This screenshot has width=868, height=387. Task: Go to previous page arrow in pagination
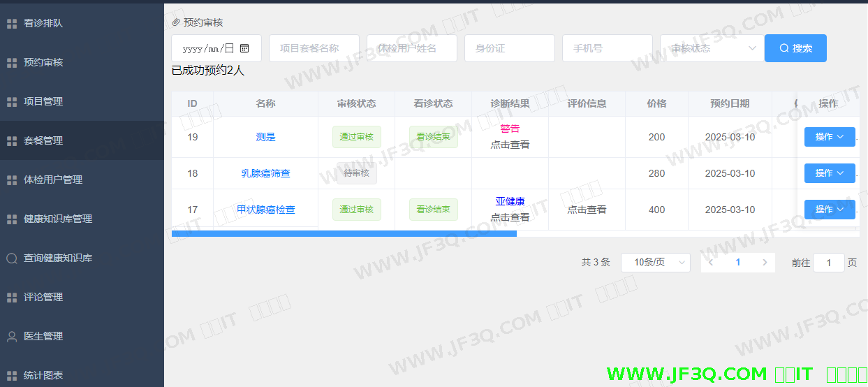click(x=711, y=263)
